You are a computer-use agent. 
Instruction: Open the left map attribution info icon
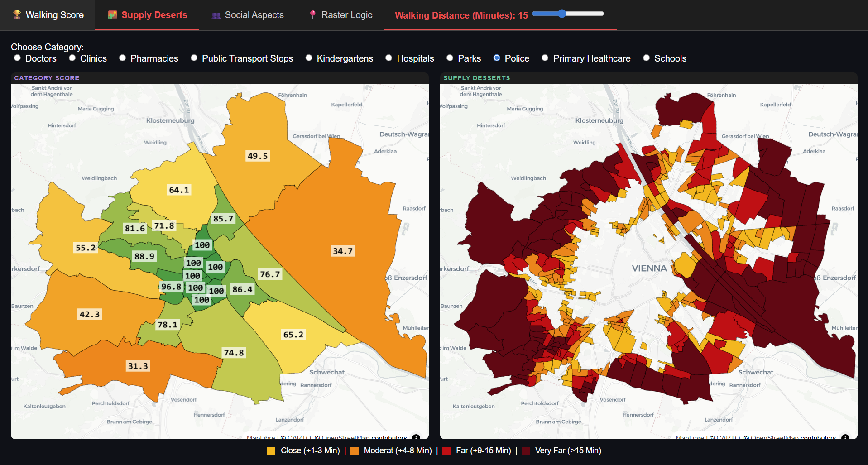pyautogui.click(x=416, y=437)
